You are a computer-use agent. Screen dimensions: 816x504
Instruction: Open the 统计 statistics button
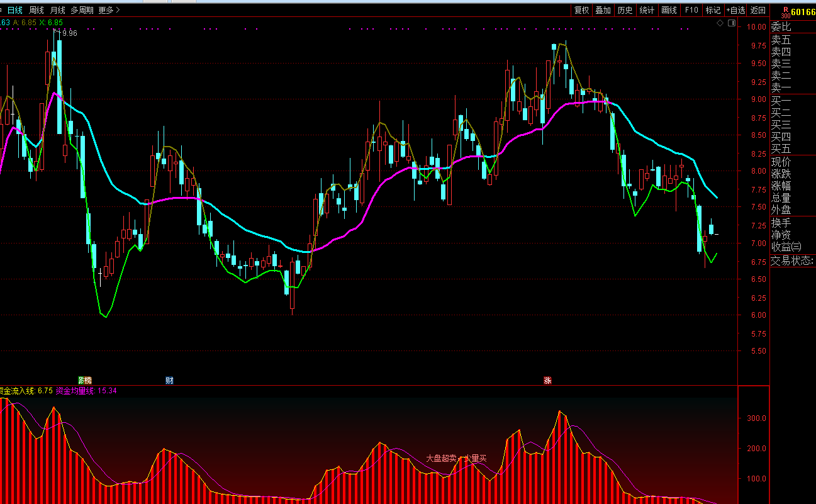pos(647,10)
